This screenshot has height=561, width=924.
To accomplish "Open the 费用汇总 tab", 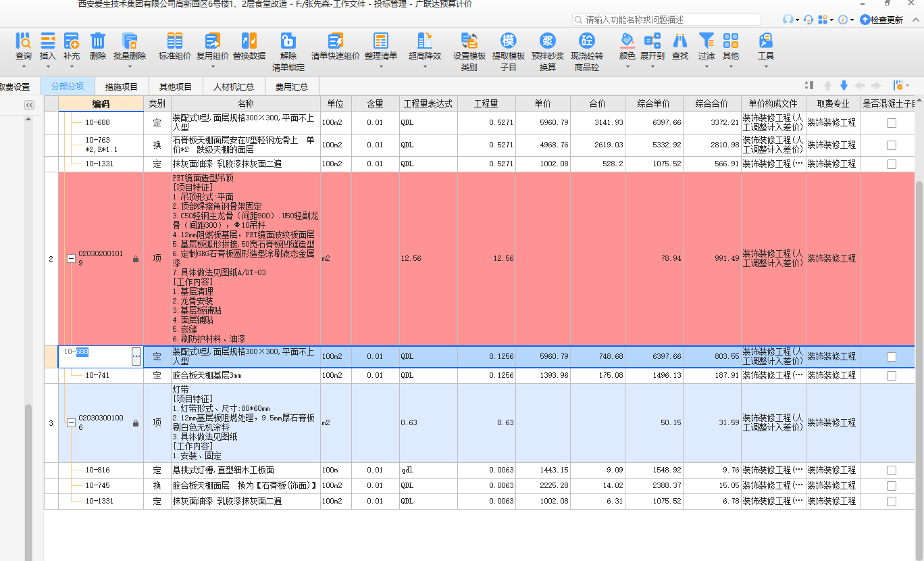I will click(x=292, y=87).
